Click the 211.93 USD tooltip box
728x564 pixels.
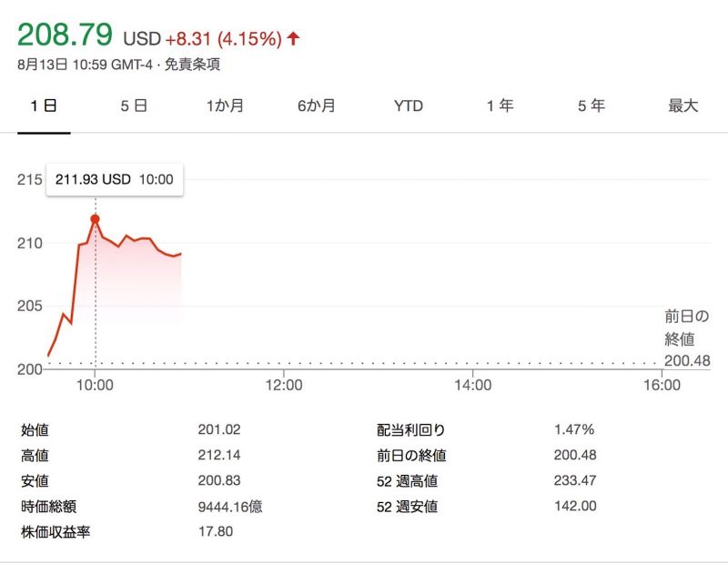pos(115,179)
